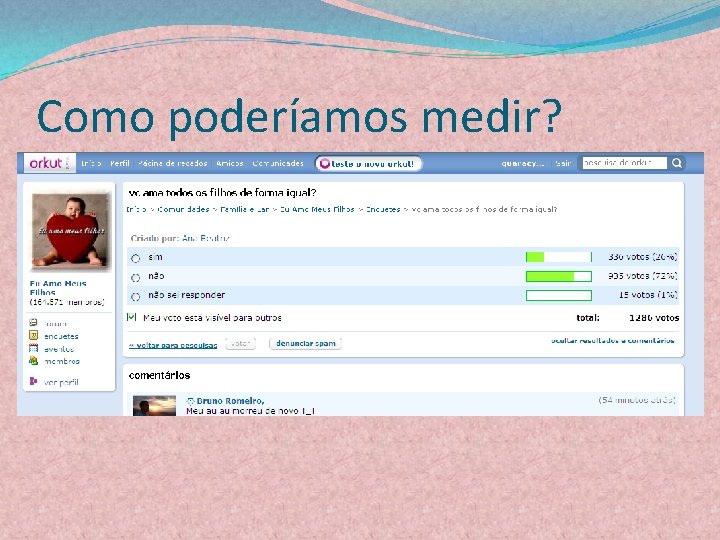Screen dimensions: 720x540
Task: Click the community picture with baby and heart
Action: [71, 231]
